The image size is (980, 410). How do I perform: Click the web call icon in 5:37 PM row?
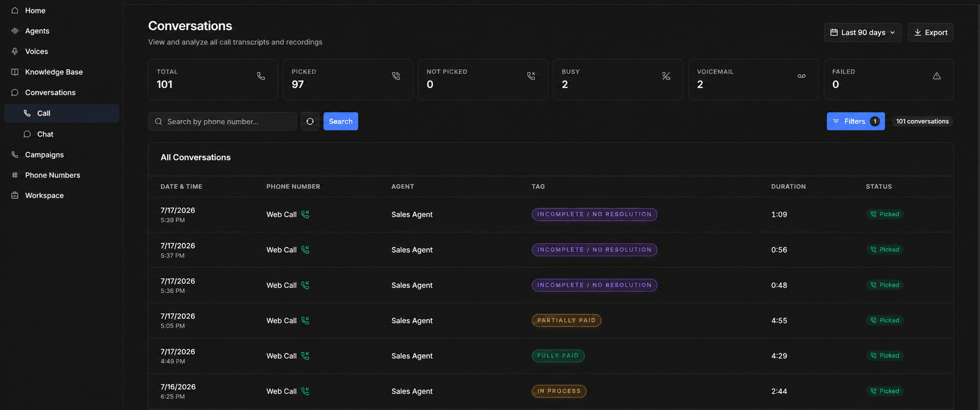point(305,249)
